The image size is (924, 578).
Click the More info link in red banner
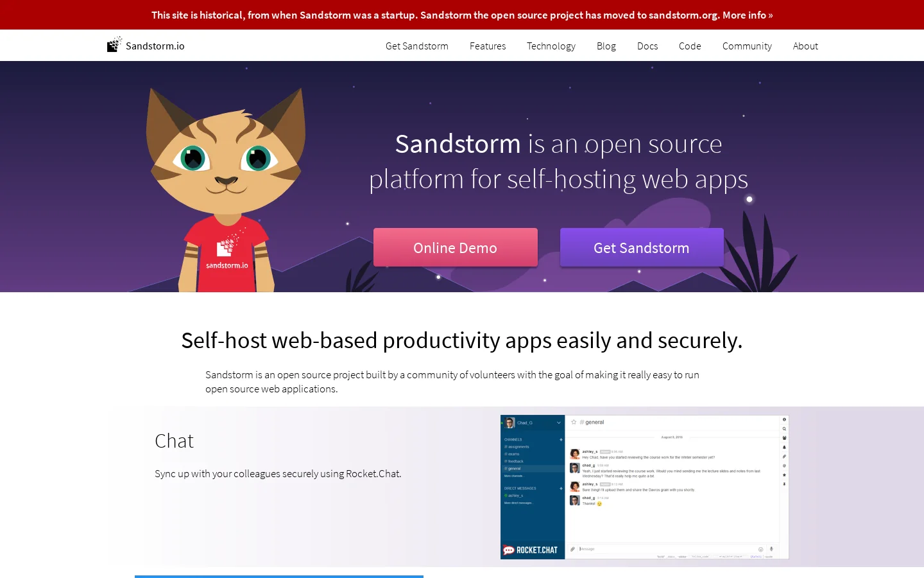(748, 15)
